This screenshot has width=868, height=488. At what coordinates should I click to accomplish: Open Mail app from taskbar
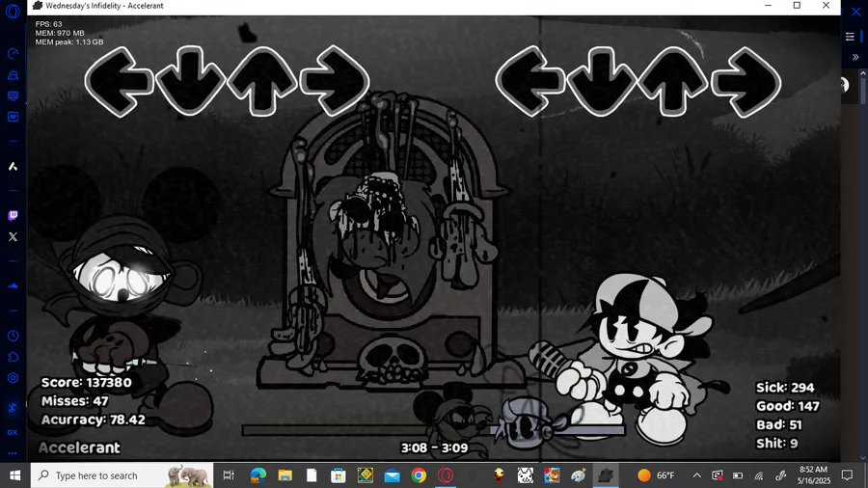click(392, 475)
